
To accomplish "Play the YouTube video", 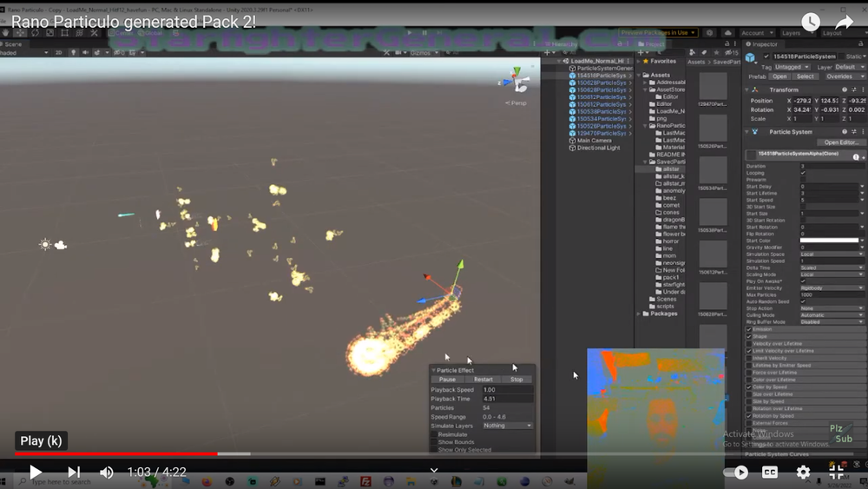I will [x=36, y=472].
